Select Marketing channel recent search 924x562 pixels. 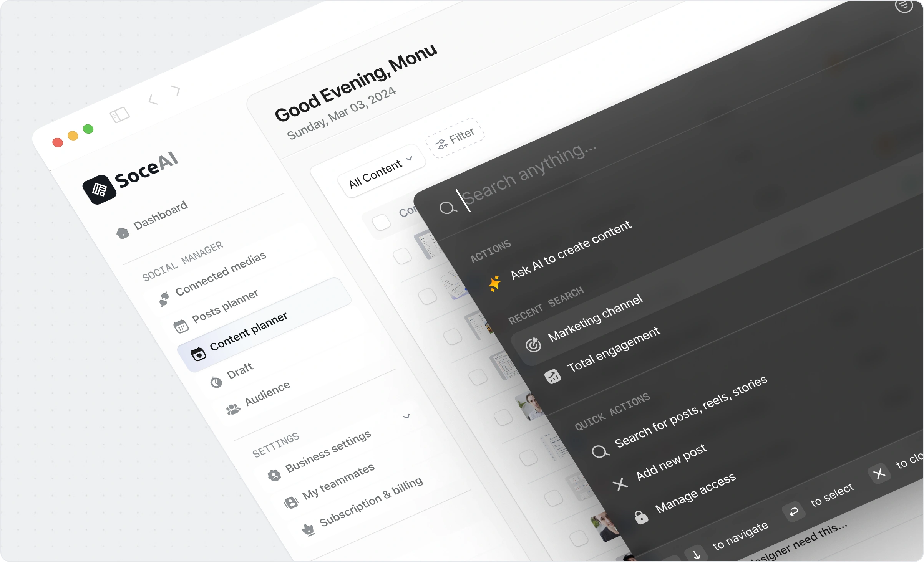click(595, 318)
